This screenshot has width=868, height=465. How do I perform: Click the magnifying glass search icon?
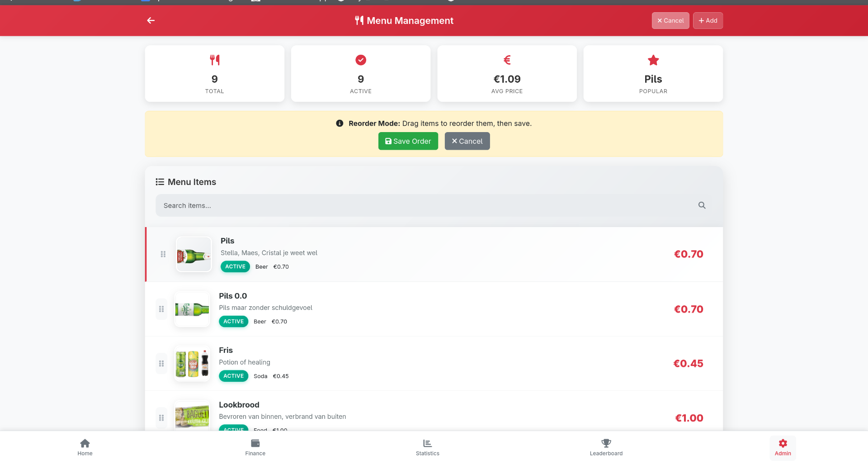point(702,205)
